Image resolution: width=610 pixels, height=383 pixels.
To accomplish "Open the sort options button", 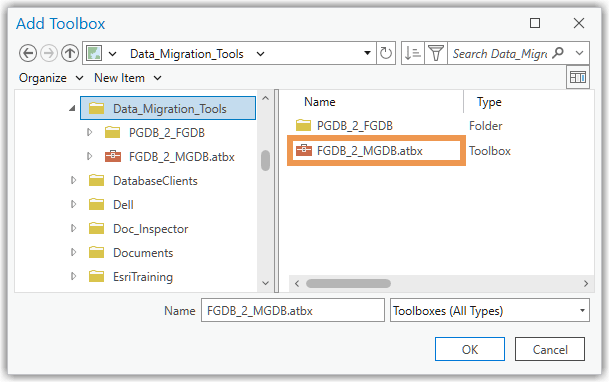I will pyautogui.click(x=413, y=53).
